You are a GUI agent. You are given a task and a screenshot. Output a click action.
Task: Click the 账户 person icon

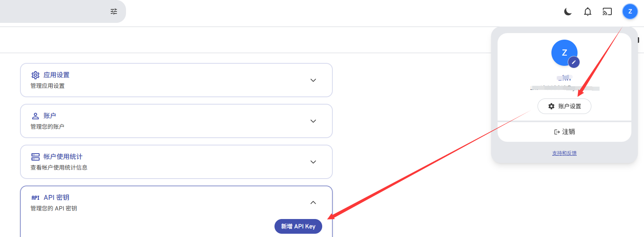(35, 116)
